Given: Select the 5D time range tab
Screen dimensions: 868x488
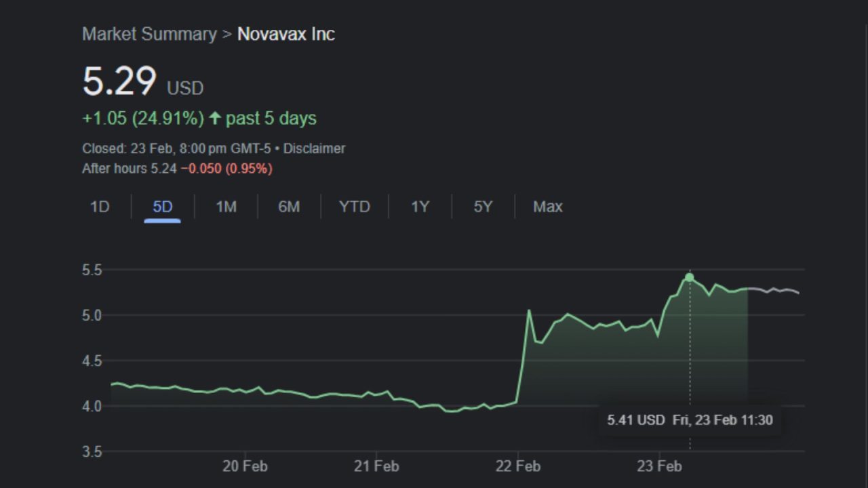Looking at the screenshot, I should (x=163, y=207).
